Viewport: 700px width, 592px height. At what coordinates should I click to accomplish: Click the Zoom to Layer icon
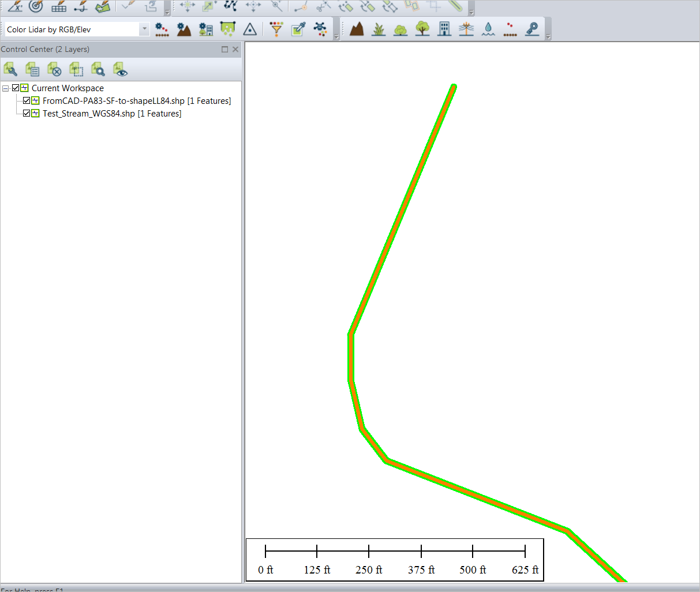coord(98,69)
